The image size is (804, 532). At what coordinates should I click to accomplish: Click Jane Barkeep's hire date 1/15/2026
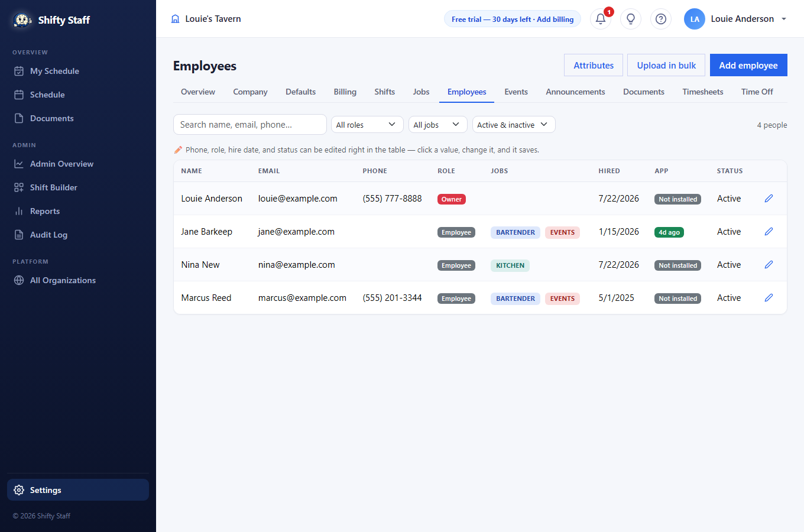619,232
